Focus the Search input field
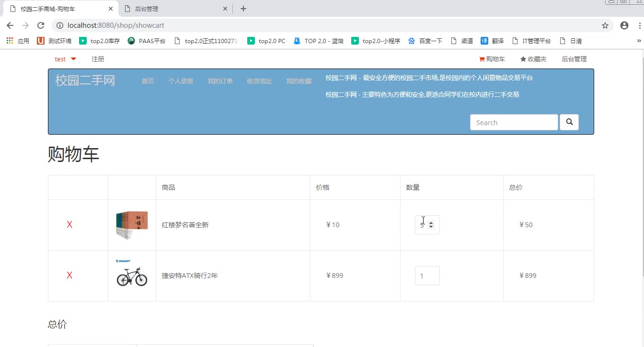Viewport: 644px width, 347px height. pos(514,122)
